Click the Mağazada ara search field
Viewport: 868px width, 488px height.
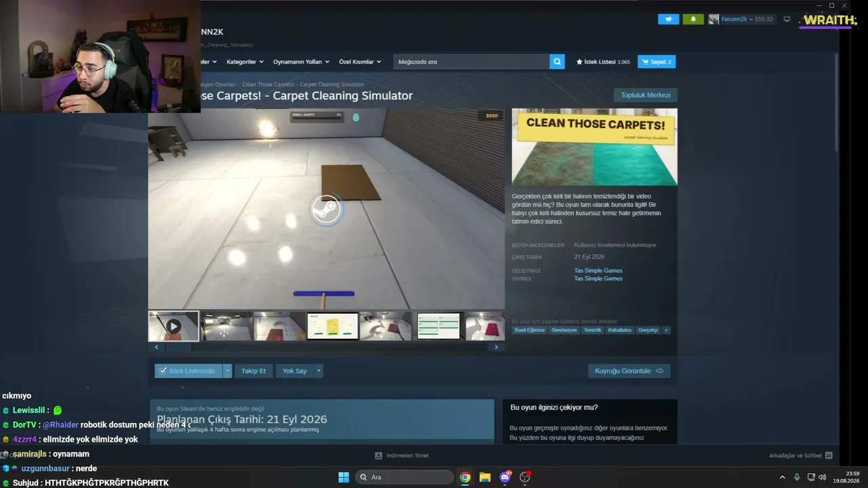(471, 62)
